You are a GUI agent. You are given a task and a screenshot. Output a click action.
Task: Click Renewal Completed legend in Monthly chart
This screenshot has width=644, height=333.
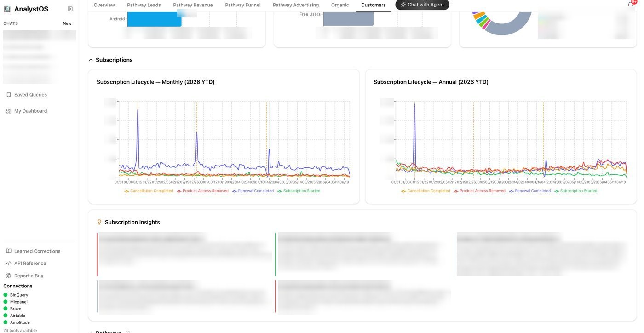click(253, 191)
